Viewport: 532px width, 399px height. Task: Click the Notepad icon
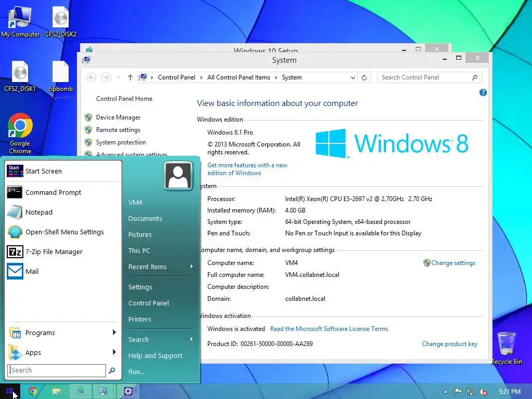tap(15, 212)
